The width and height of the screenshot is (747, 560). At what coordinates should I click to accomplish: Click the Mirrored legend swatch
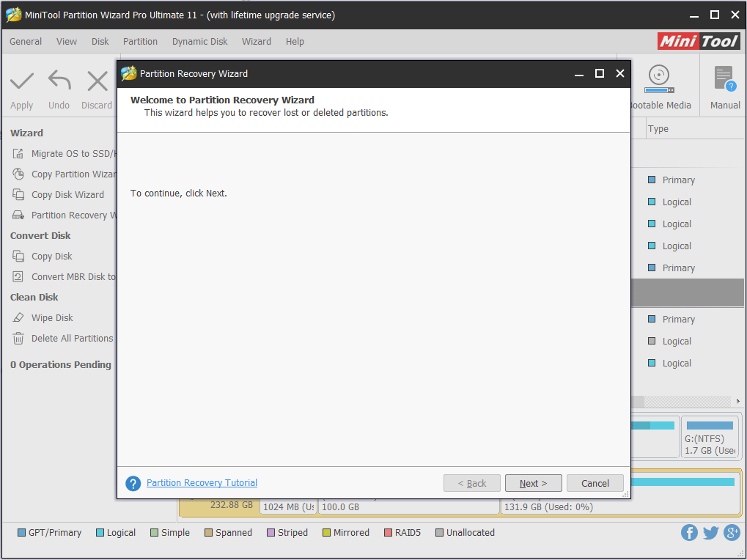(x=326, y=532)
